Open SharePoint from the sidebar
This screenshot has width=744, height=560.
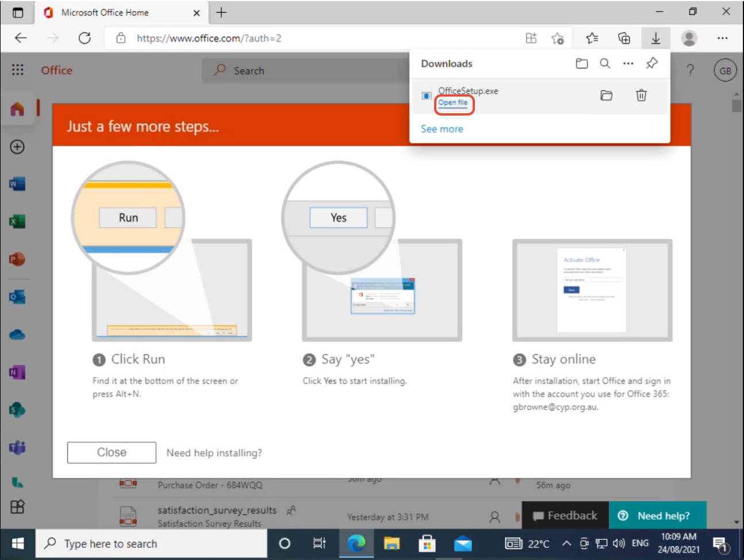point(17,410)
